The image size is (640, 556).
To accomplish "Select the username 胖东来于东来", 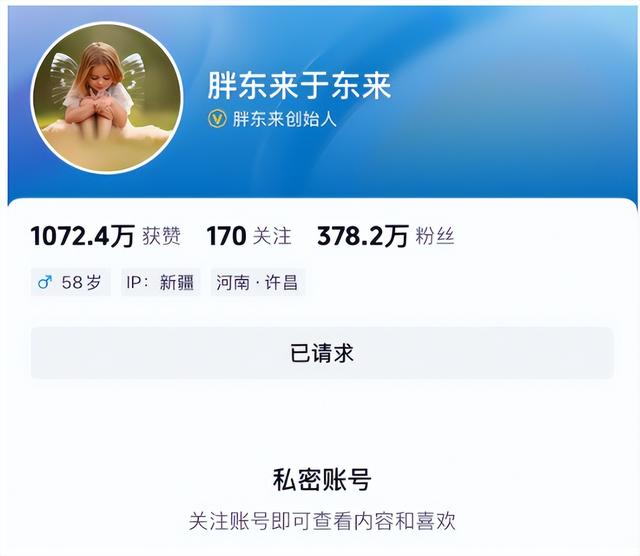I will pos(300,86).
